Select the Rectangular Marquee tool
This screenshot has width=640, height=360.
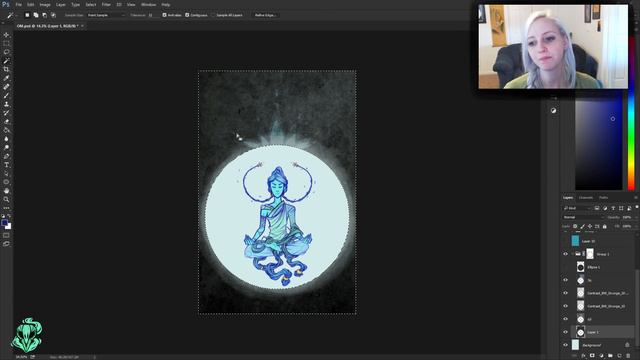[6, 43]
